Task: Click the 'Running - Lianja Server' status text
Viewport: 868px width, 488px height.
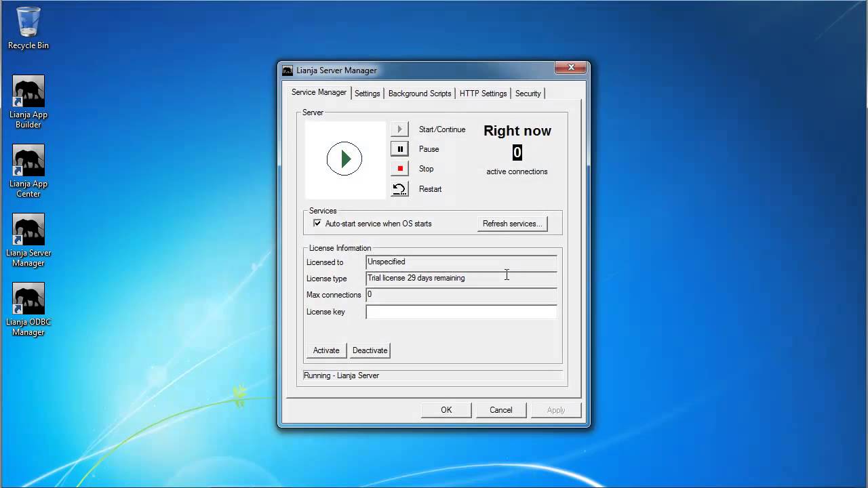Action: tap(342, 375)
